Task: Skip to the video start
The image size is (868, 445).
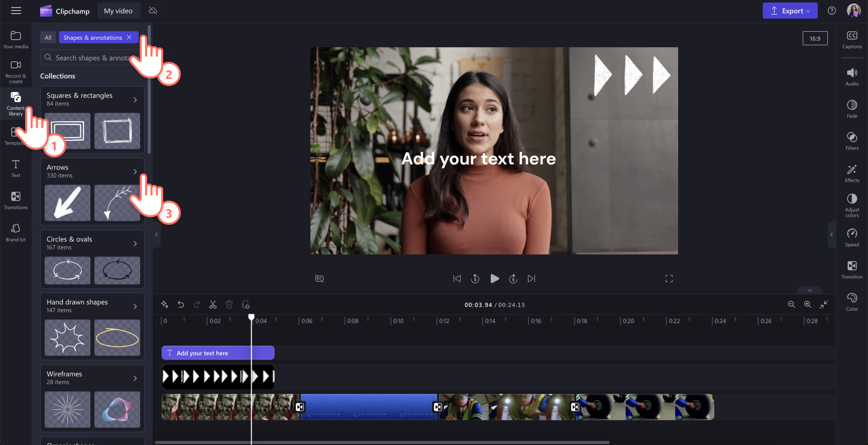Action: click(x=457, y=279)
